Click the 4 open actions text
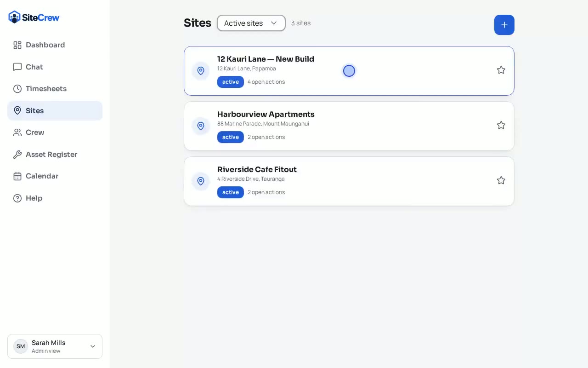 266,82
